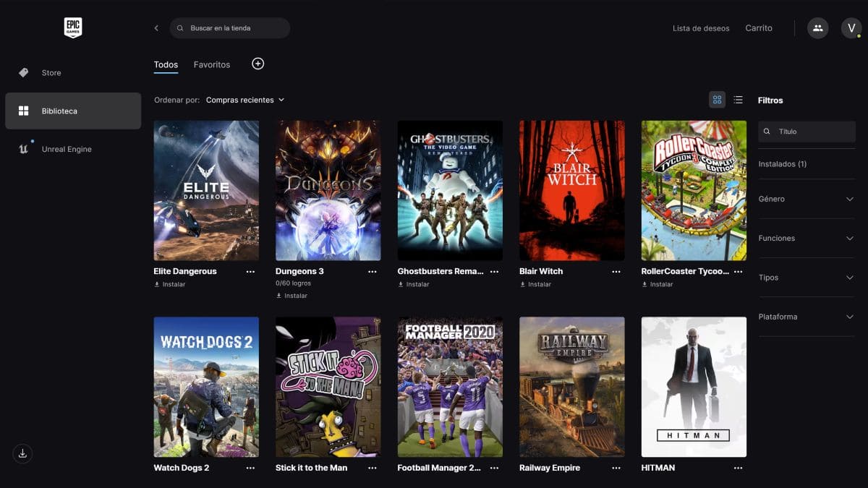Open options menu for RollerCoaster Tycoon
868x488 pixels.
[738, 272]
